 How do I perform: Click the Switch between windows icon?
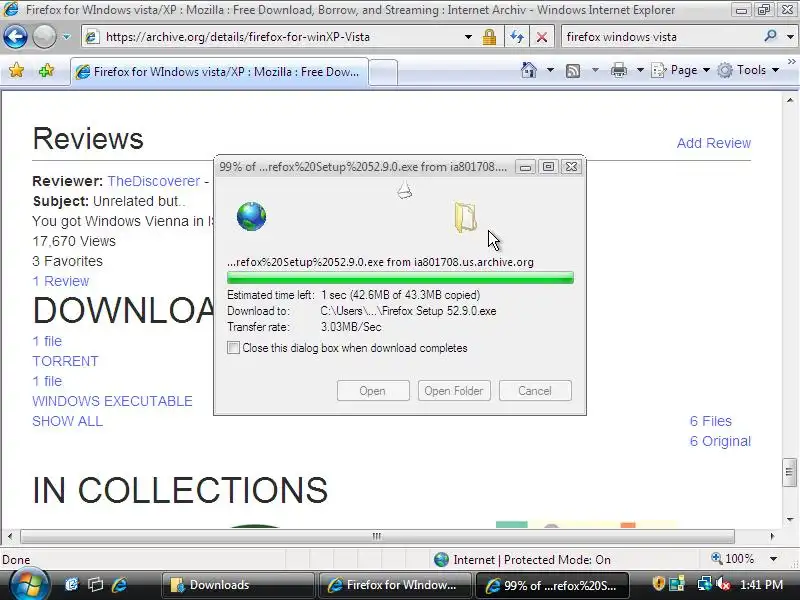[x=95, y=584]
